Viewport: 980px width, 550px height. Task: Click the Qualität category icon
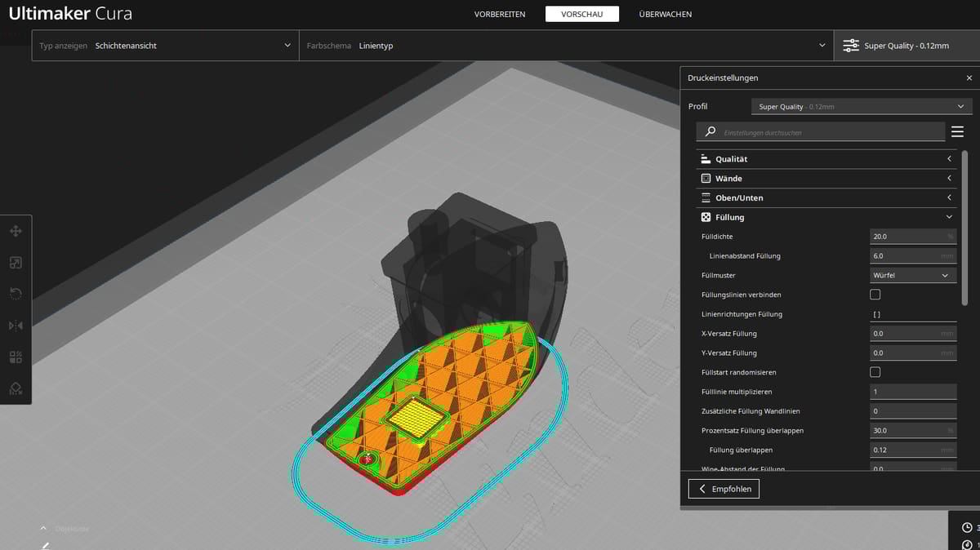pos(706,159)
